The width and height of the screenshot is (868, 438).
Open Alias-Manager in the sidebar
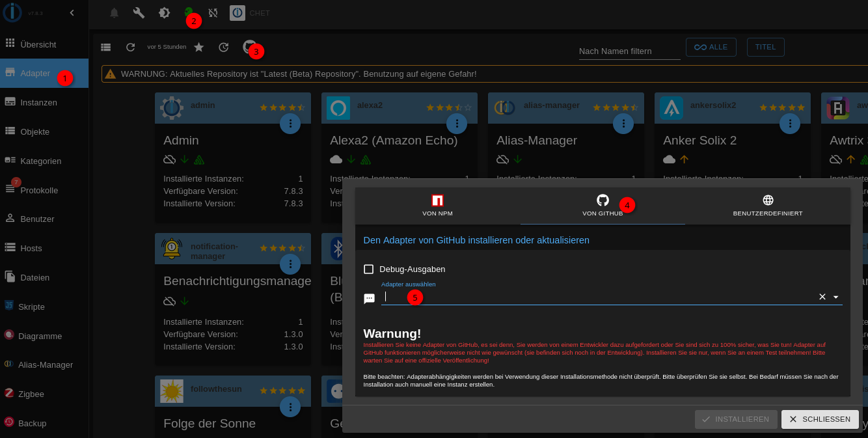coord(44,364)
